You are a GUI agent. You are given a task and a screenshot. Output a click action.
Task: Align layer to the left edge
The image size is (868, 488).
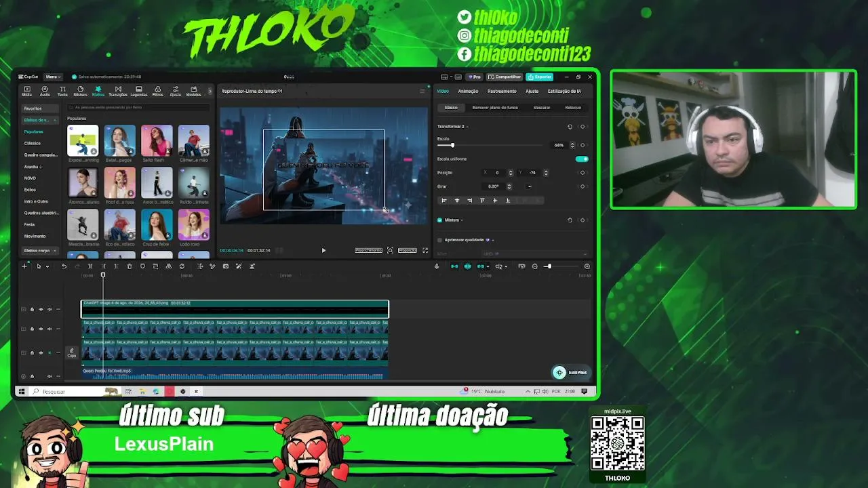click(x=444, y=201)
